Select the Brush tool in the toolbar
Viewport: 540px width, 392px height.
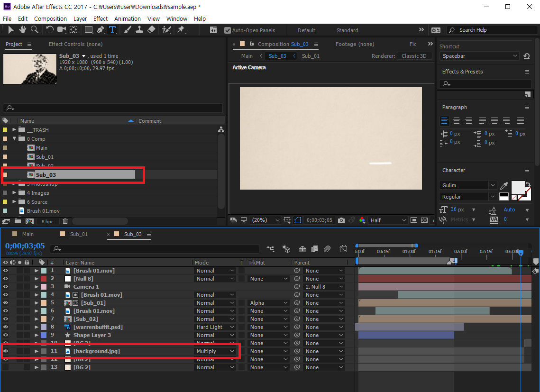126,29
